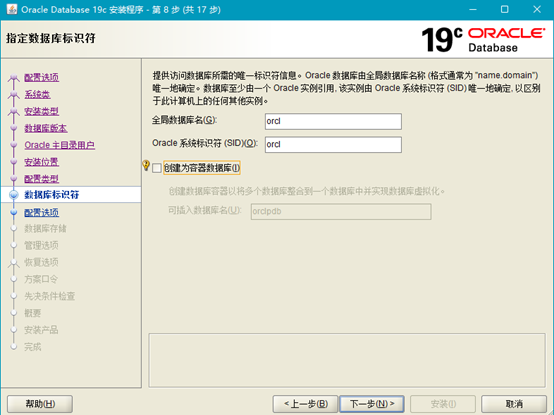Cancel installation with the 取消 button
Image resolution: width=554 pixels, height=415 pixels.
coord(514,404)
